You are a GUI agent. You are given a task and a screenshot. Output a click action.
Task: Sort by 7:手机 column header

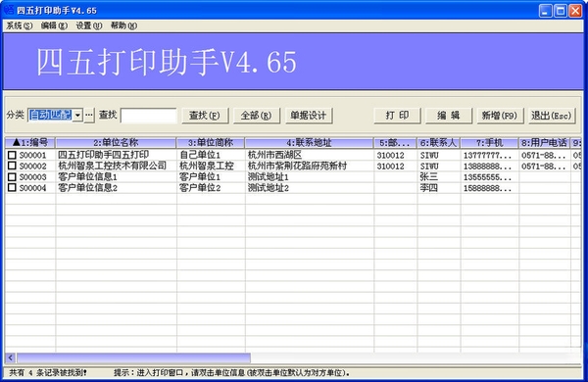point(489,143)
